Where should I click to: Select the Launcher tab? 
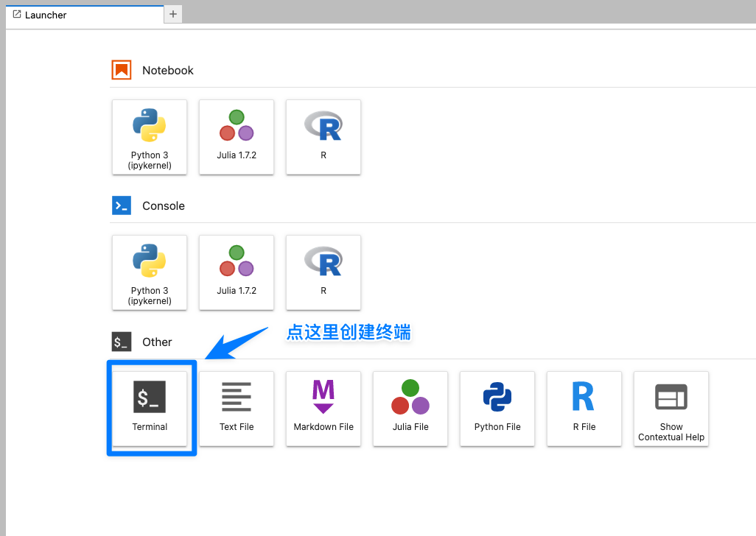coord(85,15)
